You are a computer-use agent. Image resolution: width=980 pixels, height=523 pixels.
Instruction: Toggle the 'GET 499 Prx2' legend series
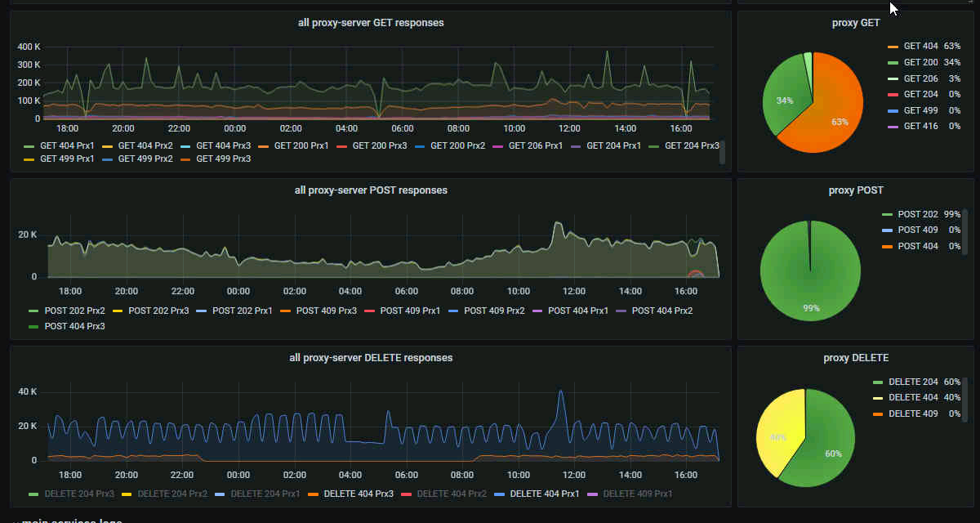tap(145, 159)
